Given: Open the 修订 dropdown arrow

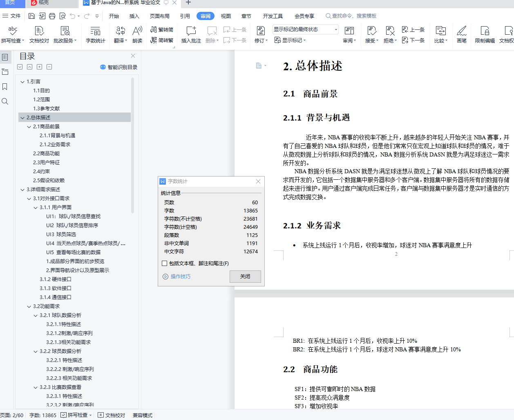Looking at the screenshot, I should click(x=266, y=41).
